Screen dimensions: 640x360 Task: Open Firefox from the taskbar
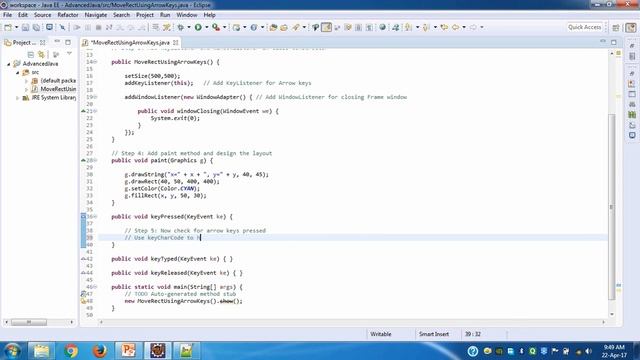pyautogui.click(x=99, y=351)
